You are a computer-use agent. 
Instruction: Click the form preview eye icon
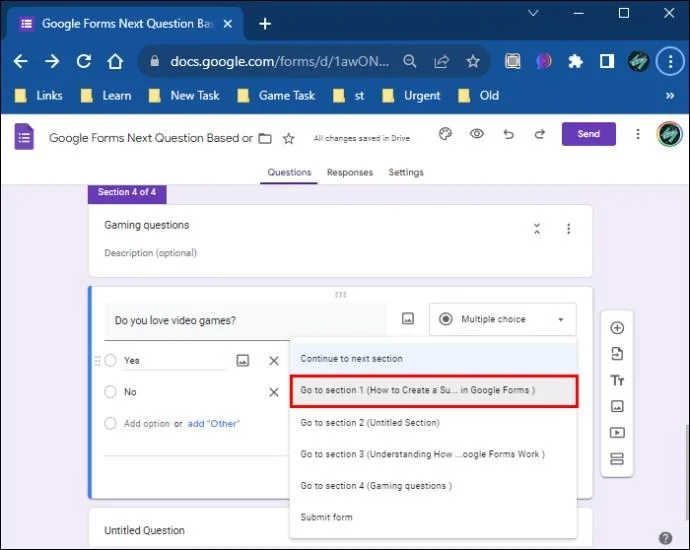(x=477, y=134)
